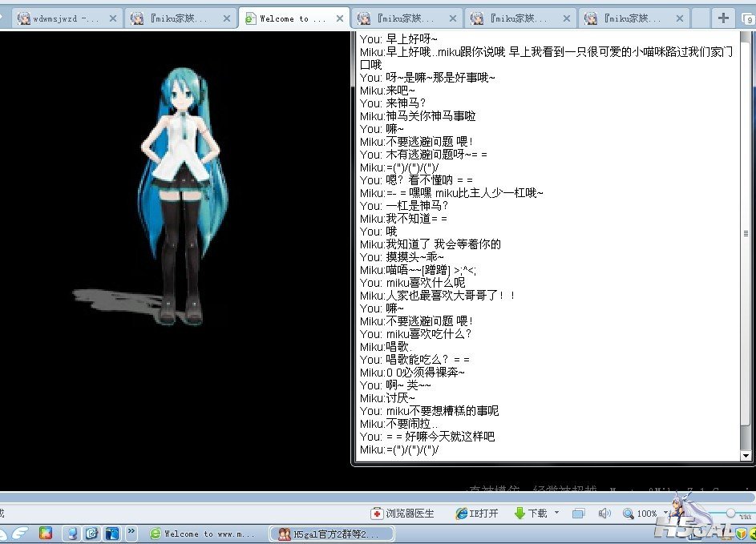
Task: Close the 'Welcome to' active tab
Action: [340, 18]
